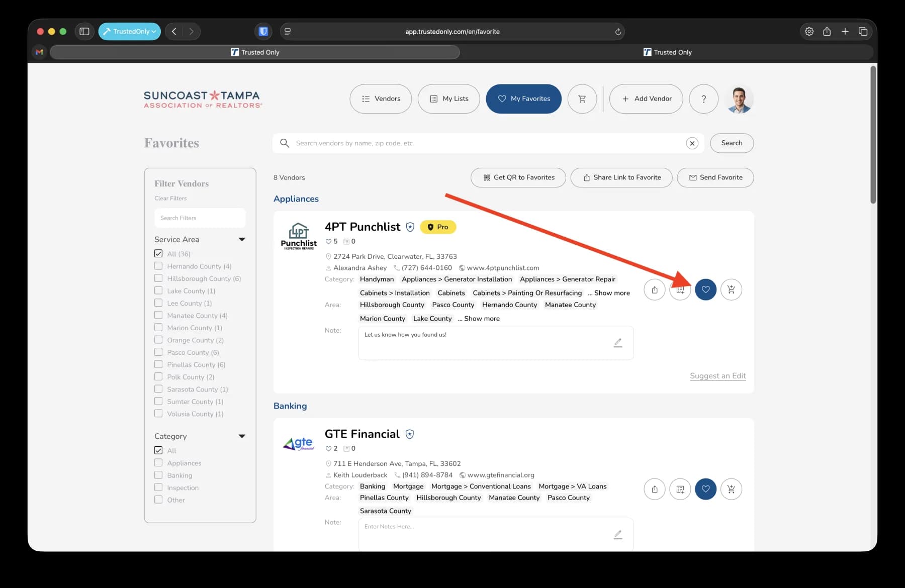Click the Pro badge on 4PT Punchlist
Screen dimensions: 905x588
click(438, 227)
